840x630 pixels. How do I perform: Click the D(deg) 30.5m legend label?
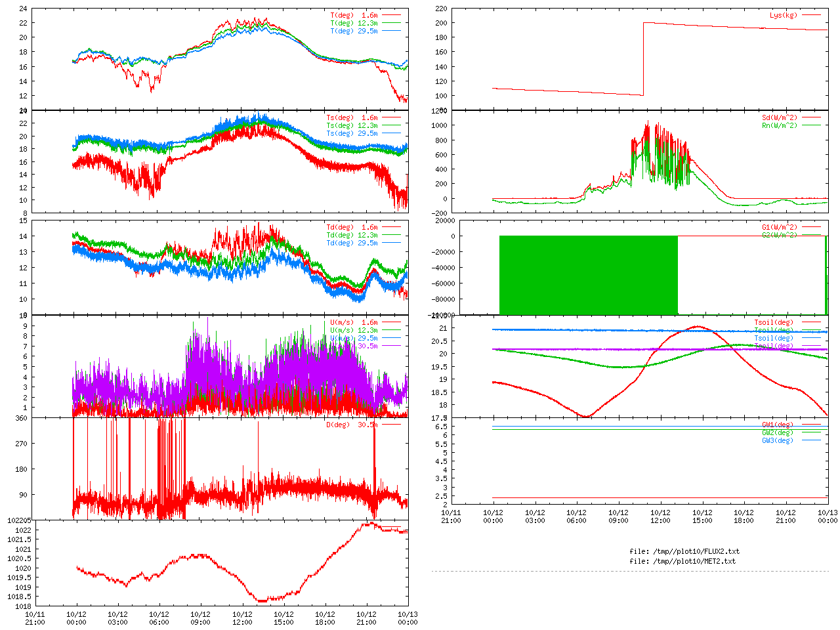[x=352, y=425]
